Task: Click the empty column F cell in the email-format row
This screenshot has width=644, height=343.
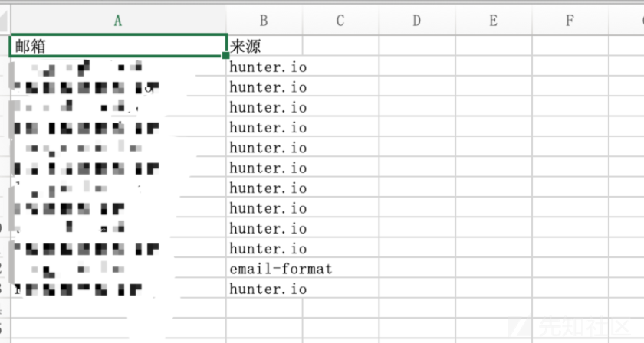Action: coord(570,268)
